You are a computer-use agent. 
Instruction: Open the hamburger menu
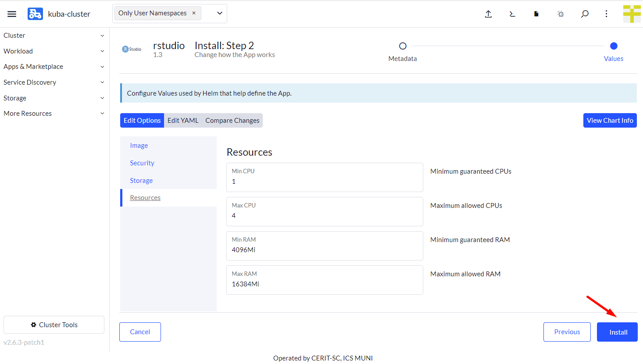12,14
